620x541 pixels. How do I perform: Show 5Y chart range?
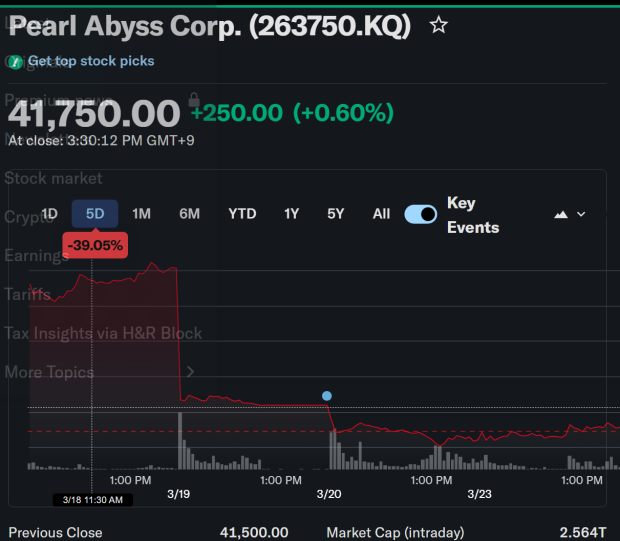335,214
